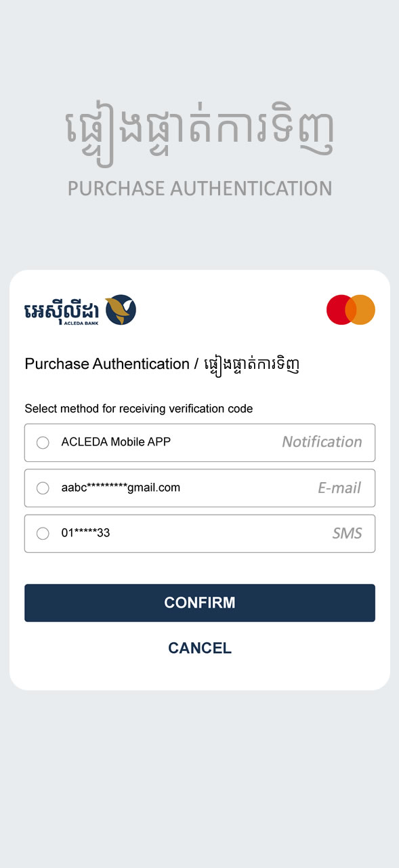Choose ACLEDA Mobile APP notification option row

[x=200, y=443]
